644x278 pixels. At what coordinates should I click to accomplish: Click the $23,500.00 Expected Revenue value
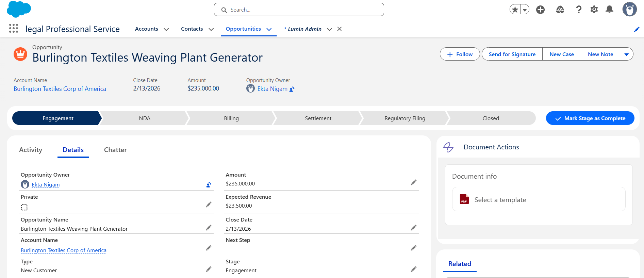[x=239, y=206]
